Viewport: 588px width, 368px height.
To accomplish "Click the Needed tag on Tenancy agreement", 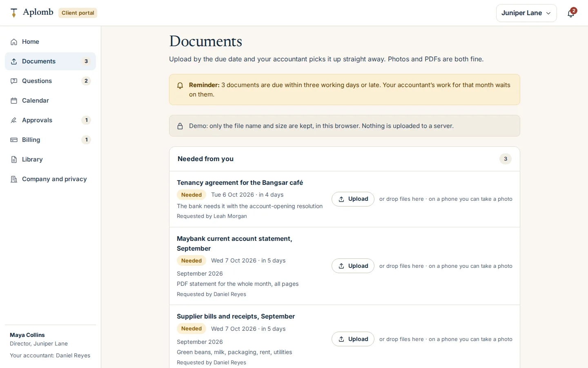I will click(192, 195).
